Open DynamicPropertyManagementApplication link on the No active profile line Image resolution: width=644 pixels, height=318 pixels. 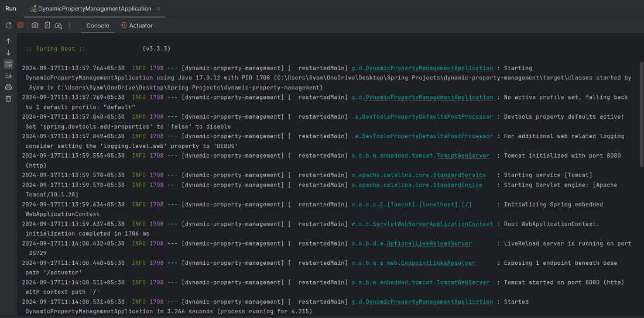[x=429, y=97]
